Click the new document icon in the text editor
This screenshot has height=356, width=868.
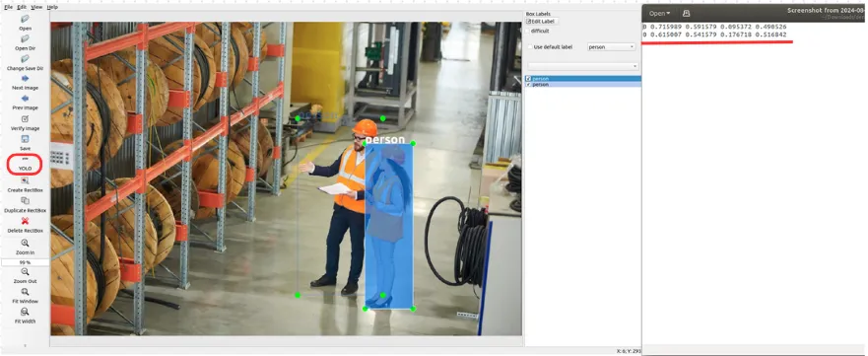687,13
